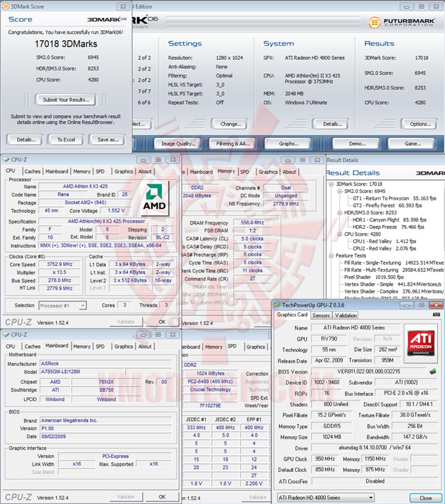This screenshot has width=445, height=504.
Task: Click the Crucial Technology SPD manufacturer field
Action: 210,390
